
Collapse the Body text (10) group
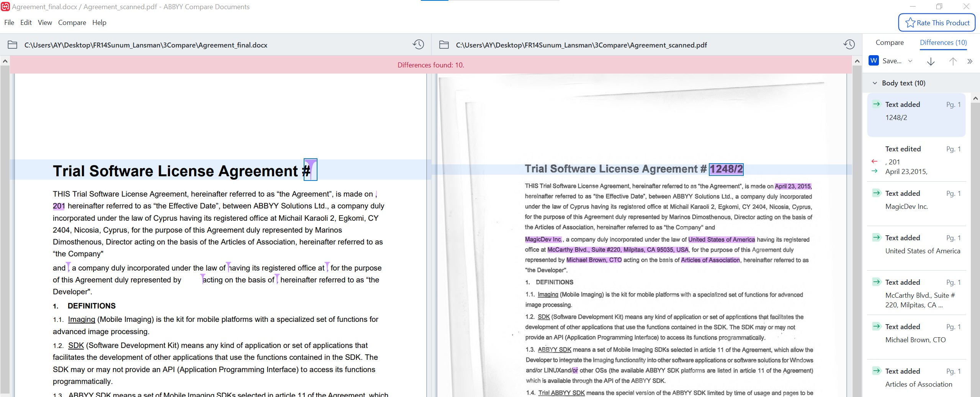tap(874, 83)
